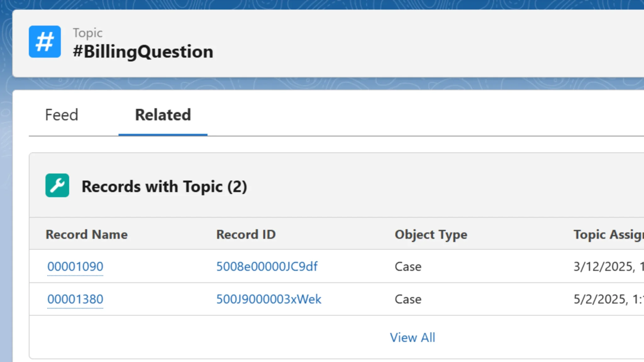Click the green wrench Records icon
Screen dimensions: 644x362
click(57, 185)
